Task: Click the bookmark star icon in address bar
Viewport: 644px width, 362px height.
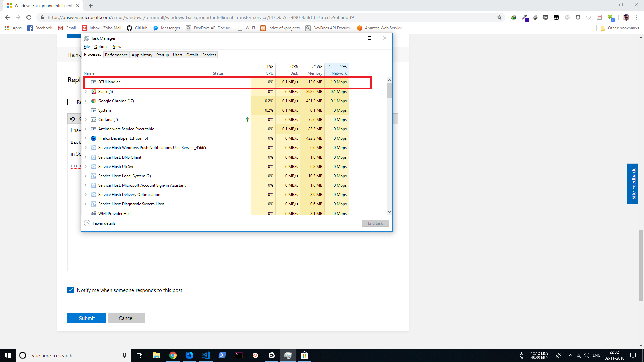Action: tap(499, 17)
